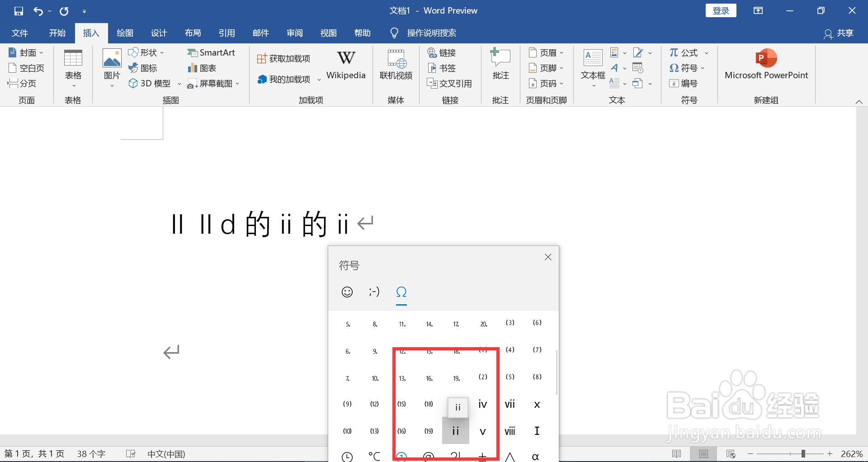Open the SmartArt insert option

[211, 52]
